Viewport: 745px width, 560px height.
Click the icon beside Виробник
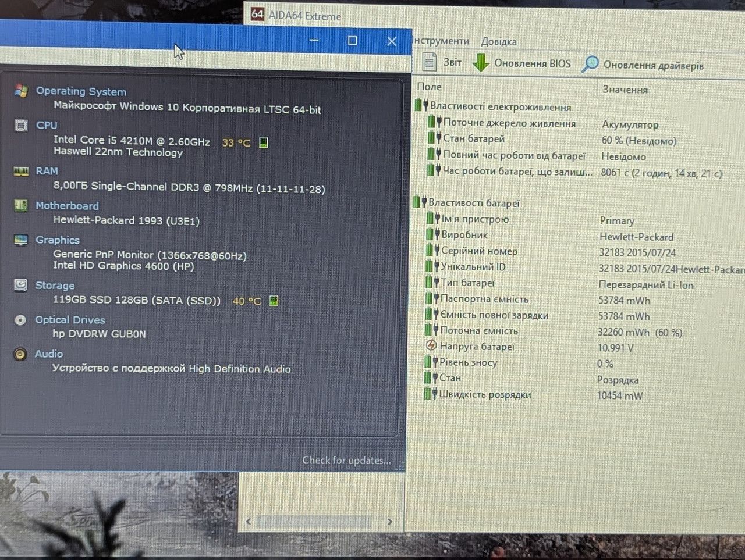pyautogui.click(x=433, y=234)
